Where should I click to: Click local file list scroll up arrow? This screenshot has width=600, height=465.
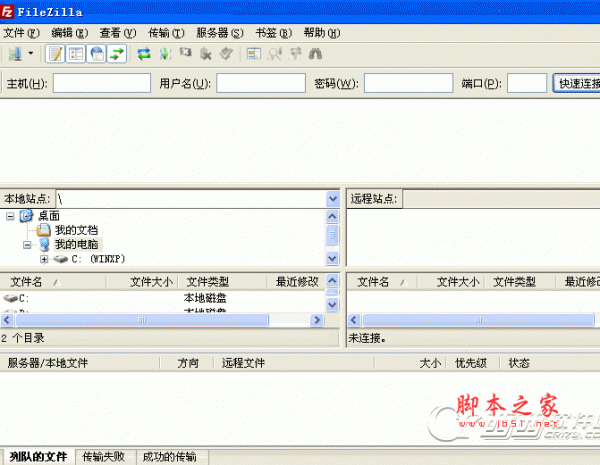(332, 281)
